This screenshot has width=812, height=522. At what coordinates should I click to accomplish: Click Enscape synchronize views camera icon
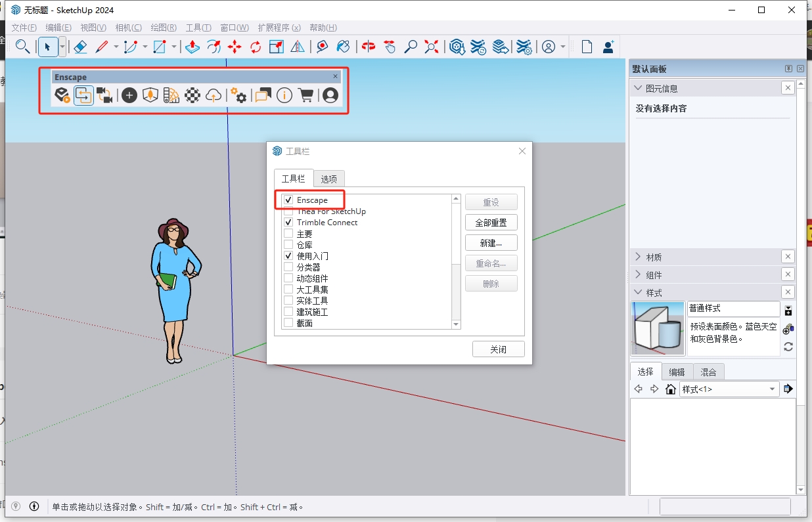(x=104, y=95)
